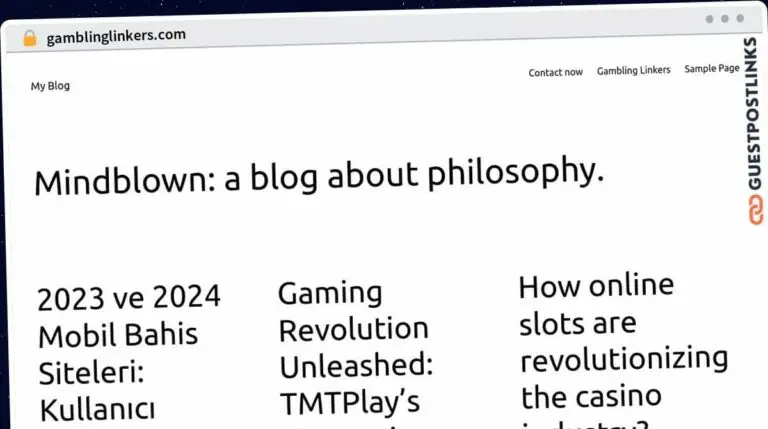Click the leftmost gray window dot

pyautogui.click(x=710, y=19)
